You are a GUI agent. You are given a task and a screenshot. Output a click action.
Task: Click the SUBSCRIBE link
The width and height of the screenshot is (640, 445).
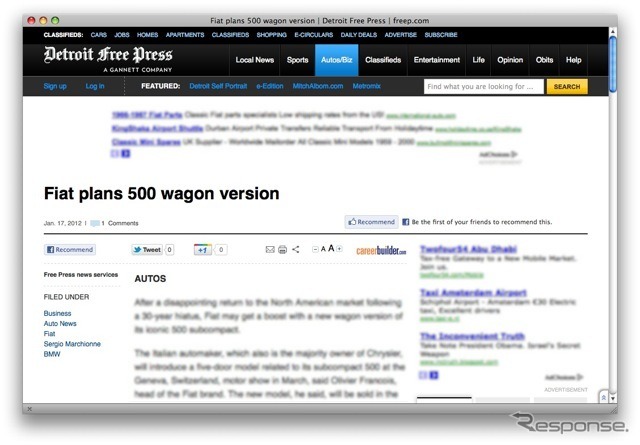point(441,35)
